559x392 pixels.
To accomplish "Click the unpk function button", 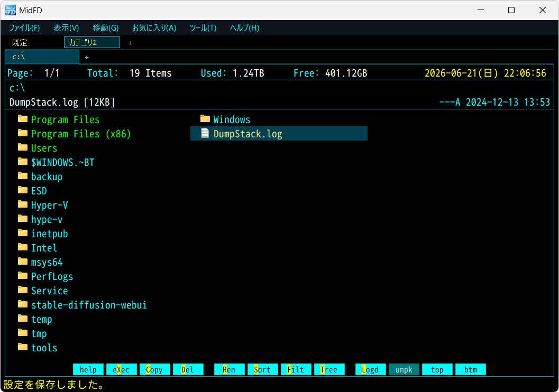I will 404,370.
